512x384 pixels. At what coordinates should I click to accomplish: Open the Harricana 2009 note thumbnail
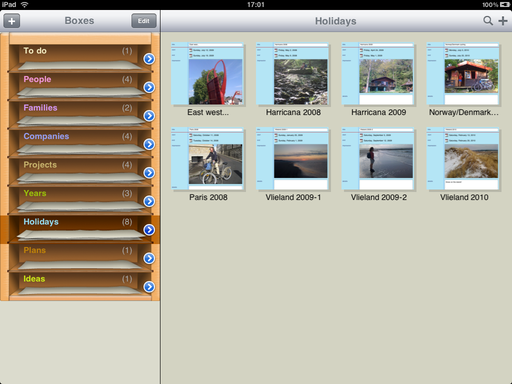[378, 74]
